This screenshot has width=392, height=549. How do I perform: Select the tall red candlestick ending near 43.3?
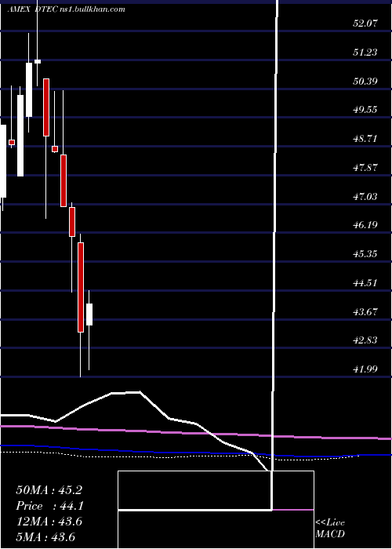[x=81, y=288]
